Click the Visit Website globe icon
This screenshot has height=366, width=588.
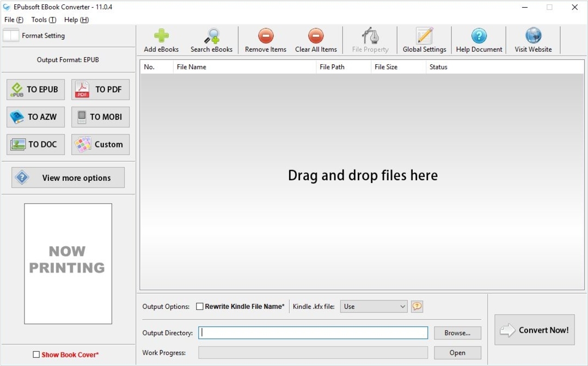[x=533, y=37]
